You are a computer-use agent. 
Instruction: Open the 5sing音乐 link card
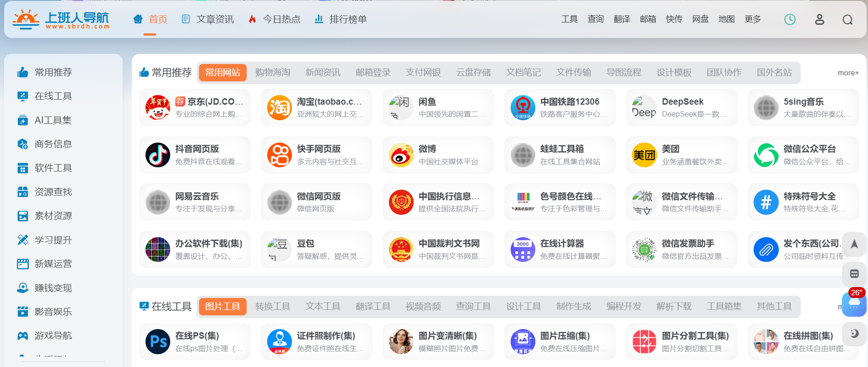(x=803, y=107)
